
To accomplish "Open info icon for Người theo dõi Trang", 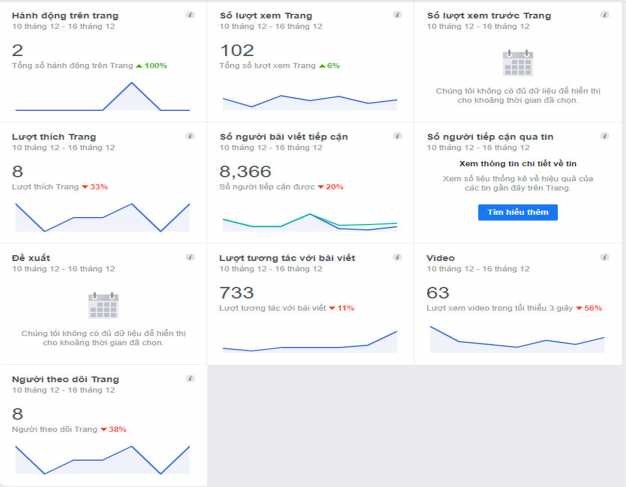I will [191, 379].
